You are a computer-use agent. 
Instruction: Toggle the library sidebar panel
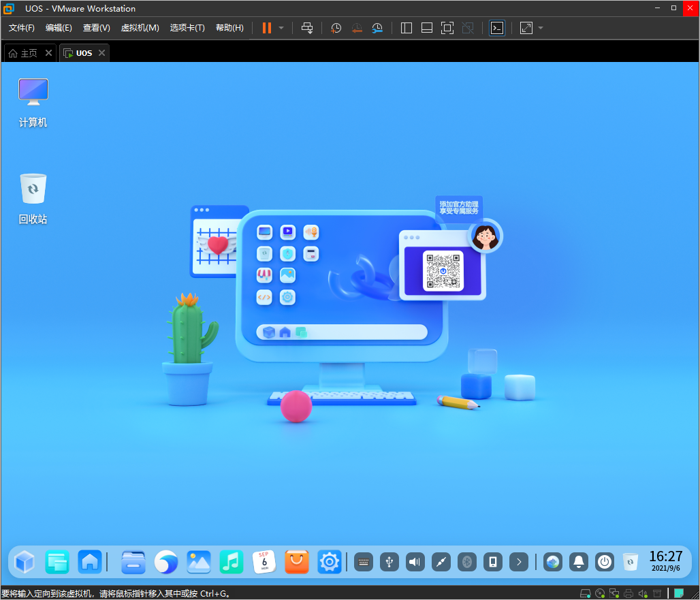pyautogui.click(x=407, y=28)
